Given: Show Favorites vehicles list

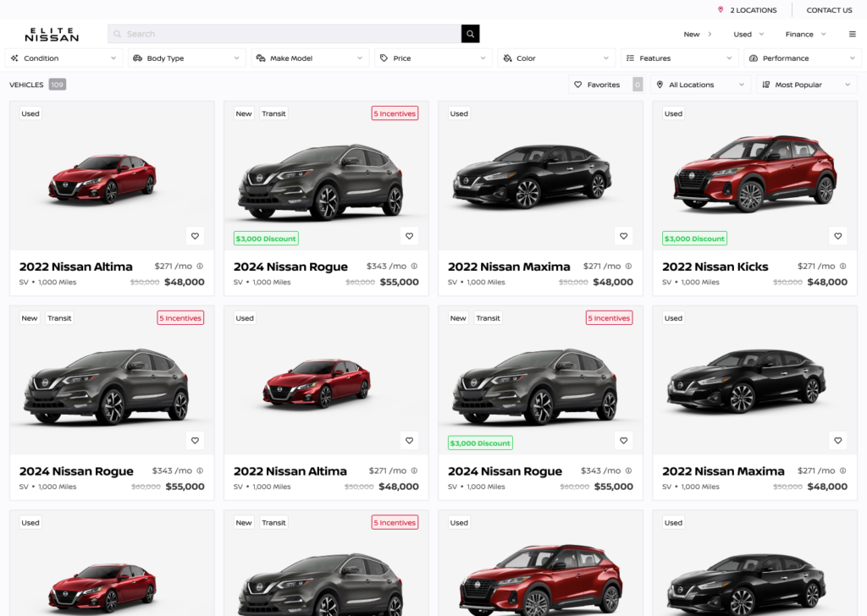Looking at the screenshot, I should [604, 85].
